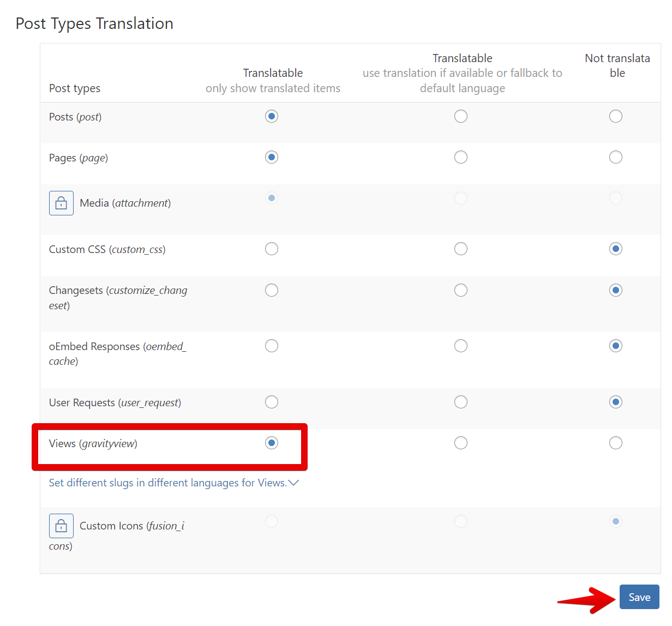Image resolution: width=672 pixels, height=626 pixels.
Task: Set Custom CSS to translatable only translated items
Action: tap(272, 249)
